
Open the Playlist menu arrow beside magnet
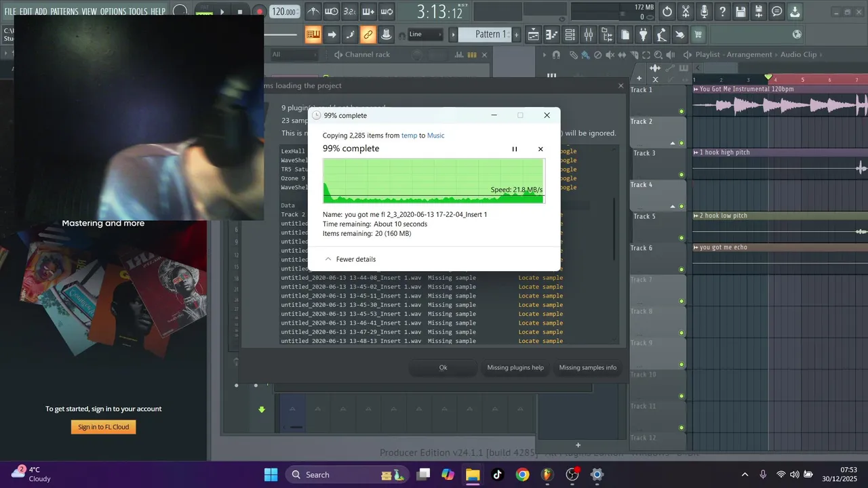(x=545, y=55)
